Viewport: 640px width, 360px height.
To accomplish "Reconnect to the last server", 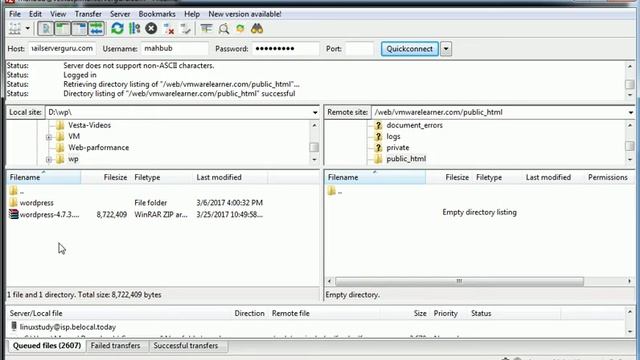I will coord(186,29).
